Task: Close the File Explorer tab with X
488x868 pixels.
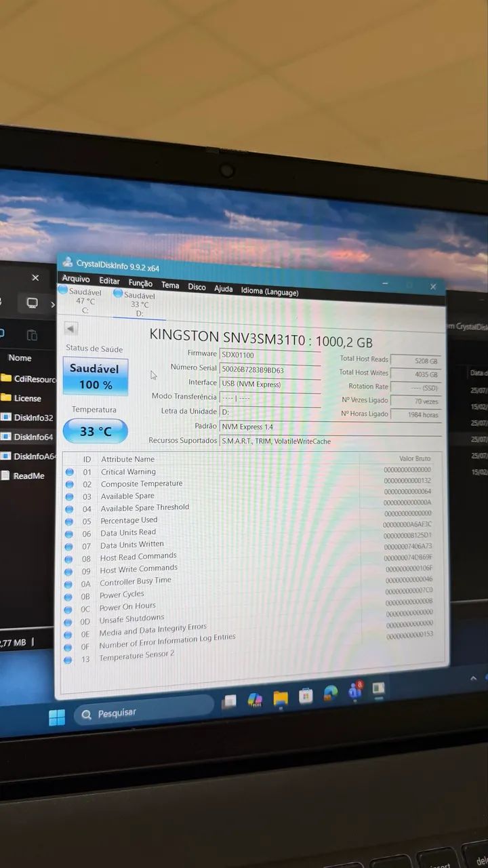Action: tap(36, 277)
